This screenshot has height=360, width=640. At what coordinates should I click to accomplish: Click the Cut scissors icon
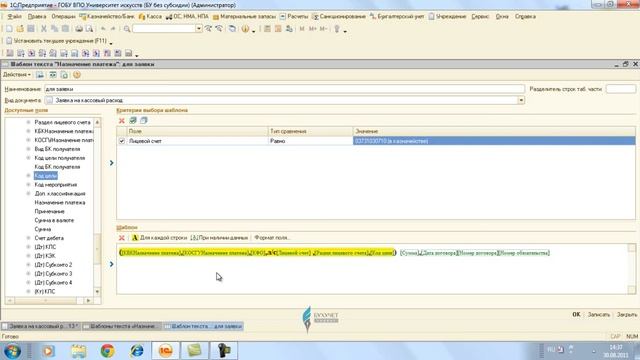coord(44,29)
